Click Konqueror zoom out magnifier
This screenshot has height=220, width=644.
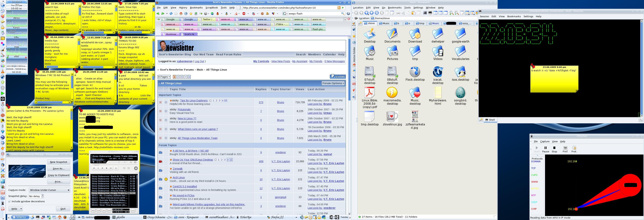click(x=457, y=13)
